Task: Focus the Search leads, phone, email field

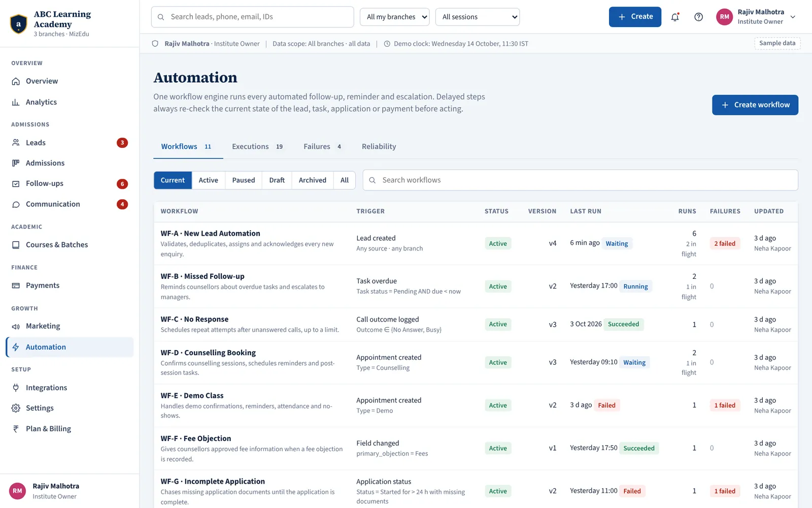Action: tap(253, 17)
